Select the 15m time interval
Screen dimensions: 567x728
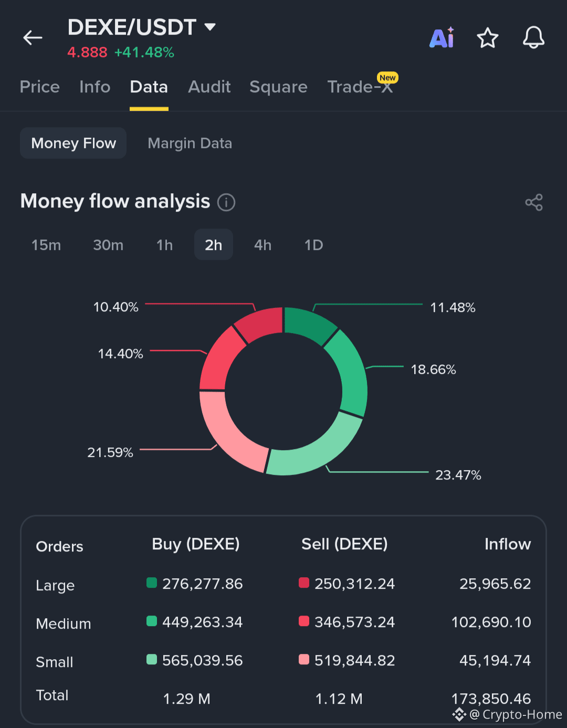[x=46, y=245]
